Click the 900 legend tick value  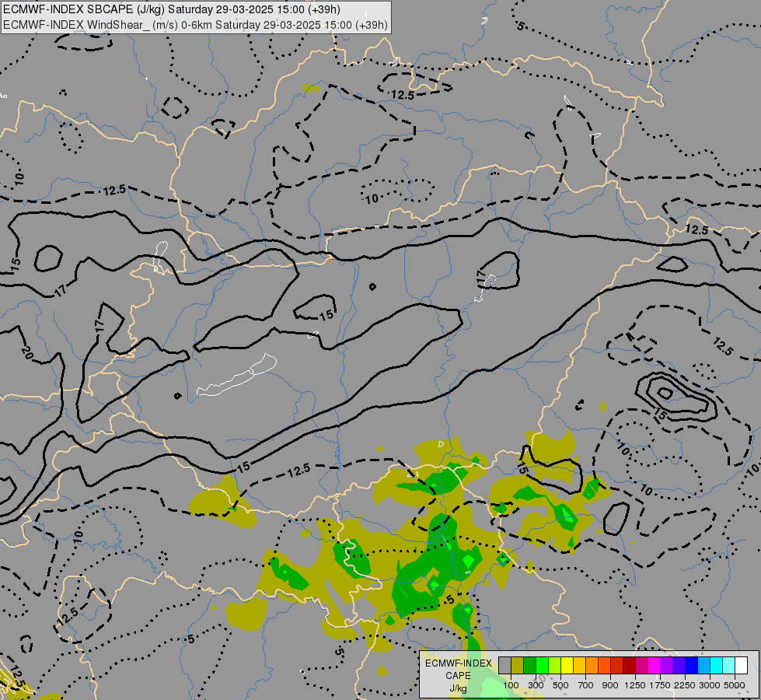point(610,685)
